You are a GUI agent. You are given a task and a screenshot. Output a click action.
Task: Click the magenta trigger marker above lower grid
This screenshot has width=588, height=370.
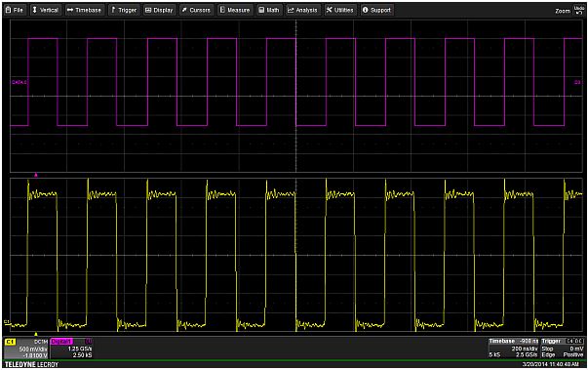coord(36,175)
